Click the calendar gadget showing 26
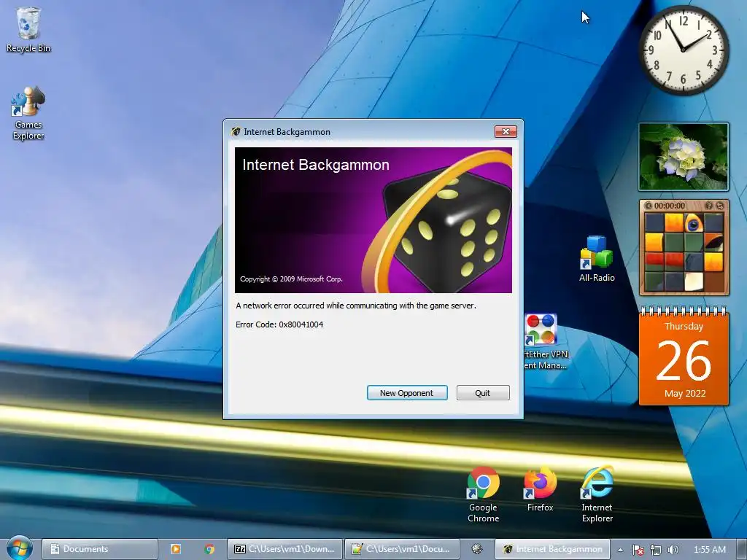The width and height of the screenshot is (747, 560). pyautogui.click(x=684, y=356)
